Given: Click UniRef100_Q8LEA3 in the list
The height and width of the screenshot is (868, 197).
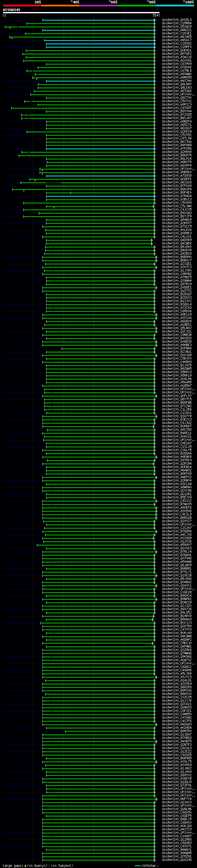Looking at the screenshot, I should [177, 88].
